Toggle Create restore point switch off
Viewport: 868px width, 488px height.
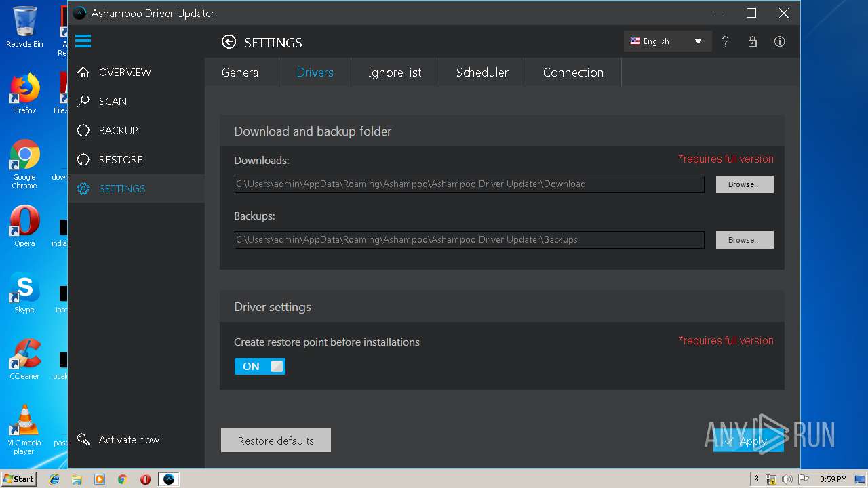260,367
